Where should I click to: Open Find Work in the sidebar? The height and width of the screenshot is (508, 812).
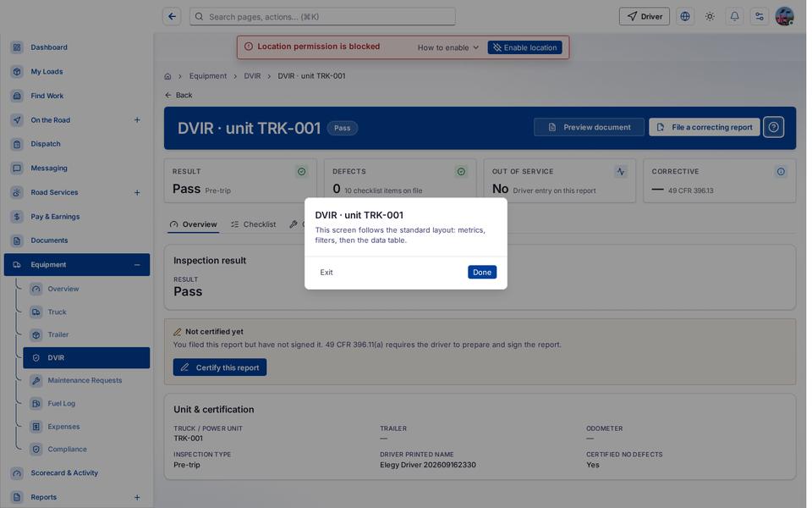coord(77,96)
